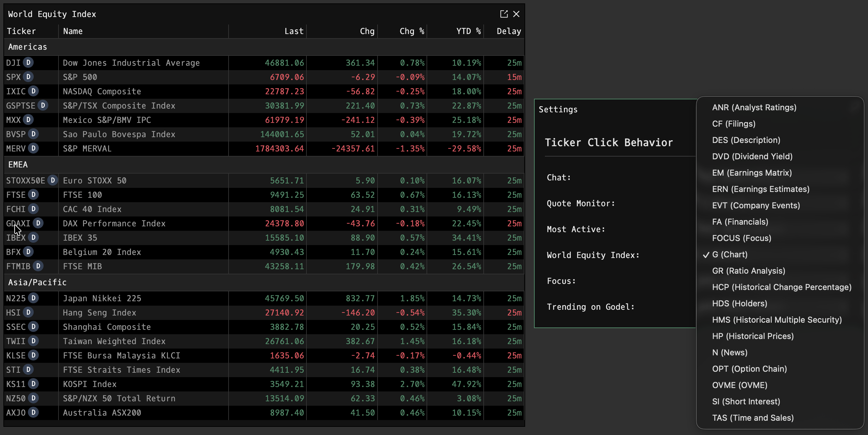The height and width of the screenshot is (435, 868).
Task: Click the D badge beside HSI
Action: tap(29, 312)
